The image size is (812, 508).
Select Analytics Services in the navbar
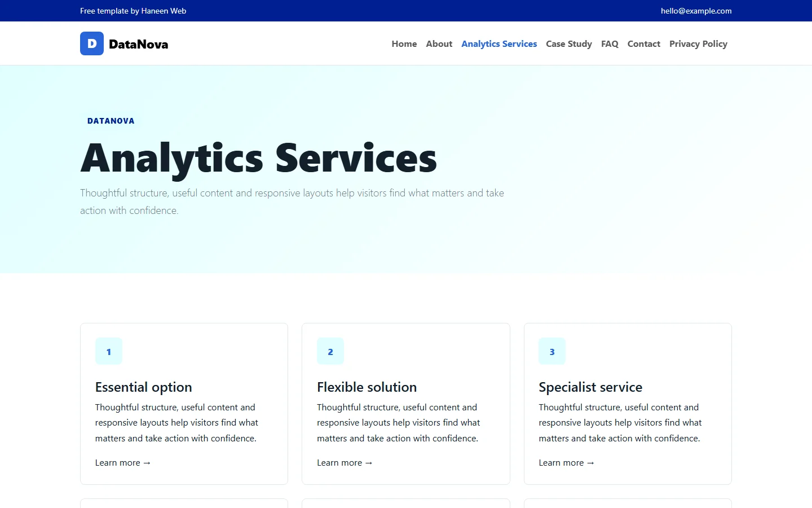pyautogui.click(x=499, y=44)
